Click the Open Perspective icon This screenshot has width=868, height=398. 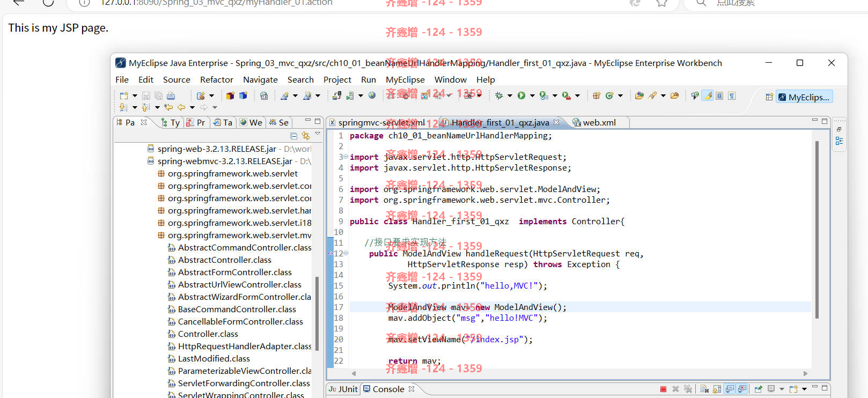769,97
